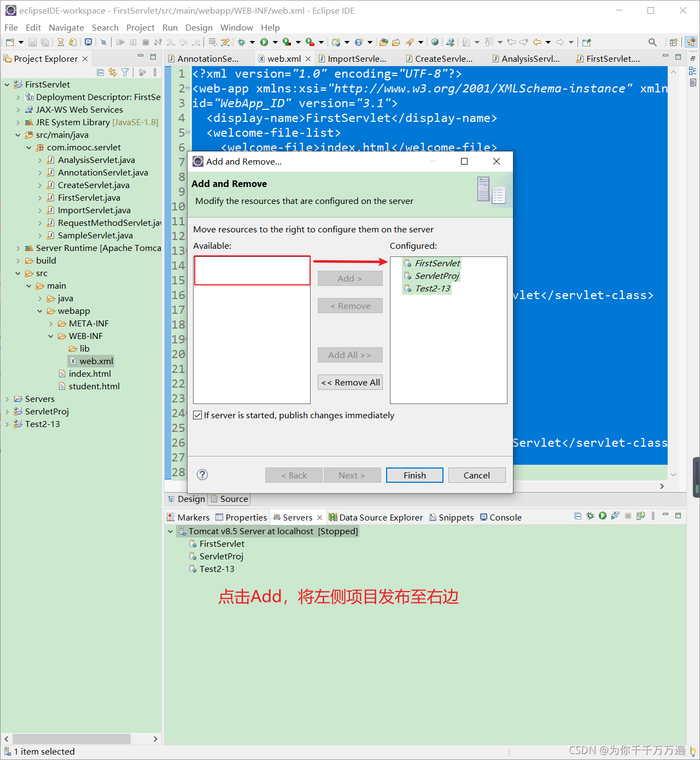Expand the ServletProj project node
The width and height of the screenshot is (700, 760).
(x=7, y=412)
